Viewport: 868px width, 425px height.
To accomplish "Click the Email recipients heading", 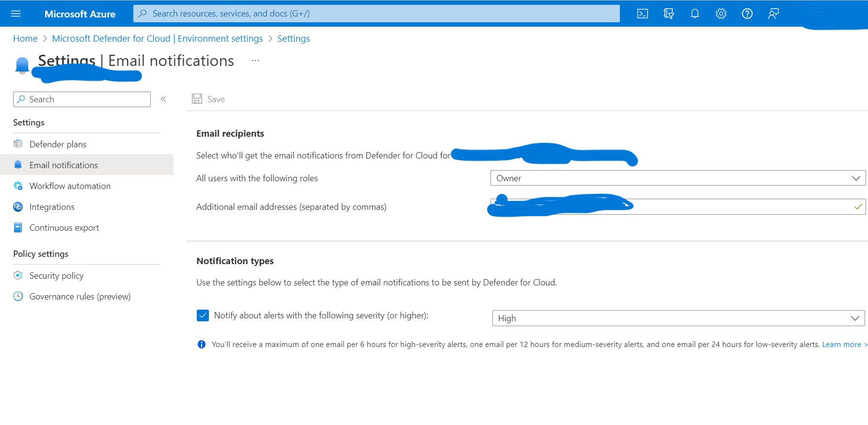I will [x=230, y=133].
